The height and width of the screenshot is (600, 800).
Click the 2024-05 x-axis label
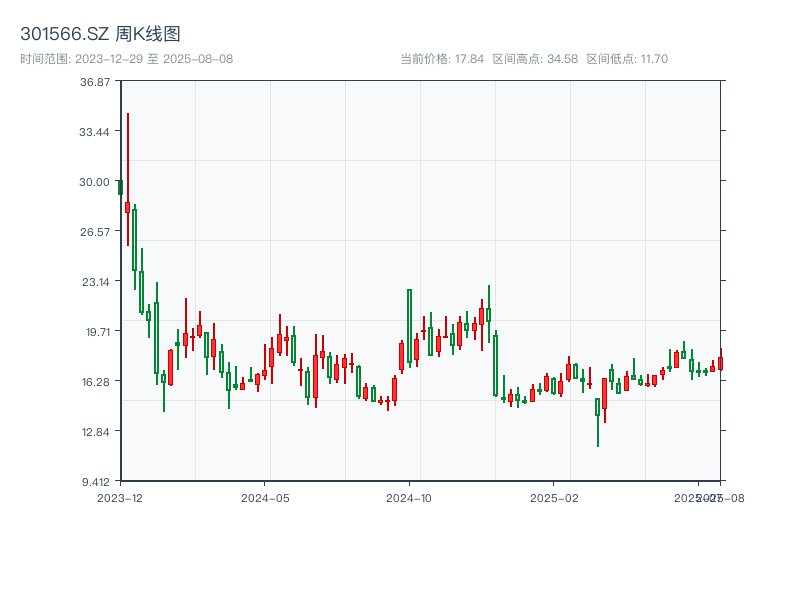(x=265, y=498)
